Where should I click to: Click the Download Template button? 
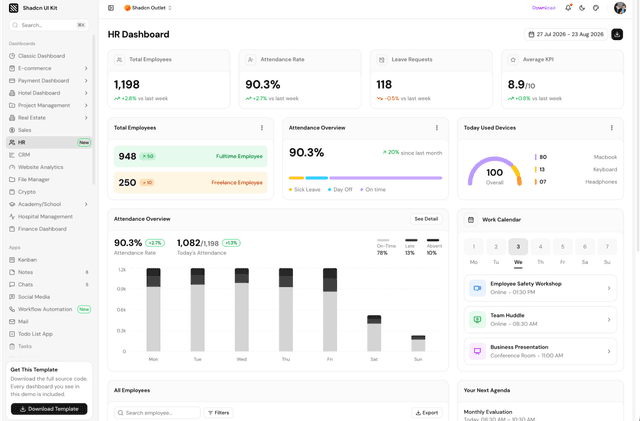49,409
